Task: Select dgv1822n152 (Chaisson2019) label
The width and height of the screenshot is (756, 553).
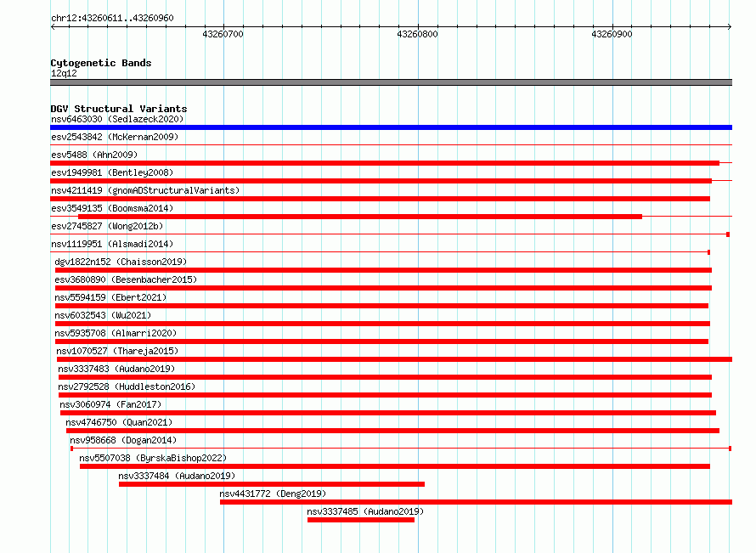Action: tap(121, 262)
